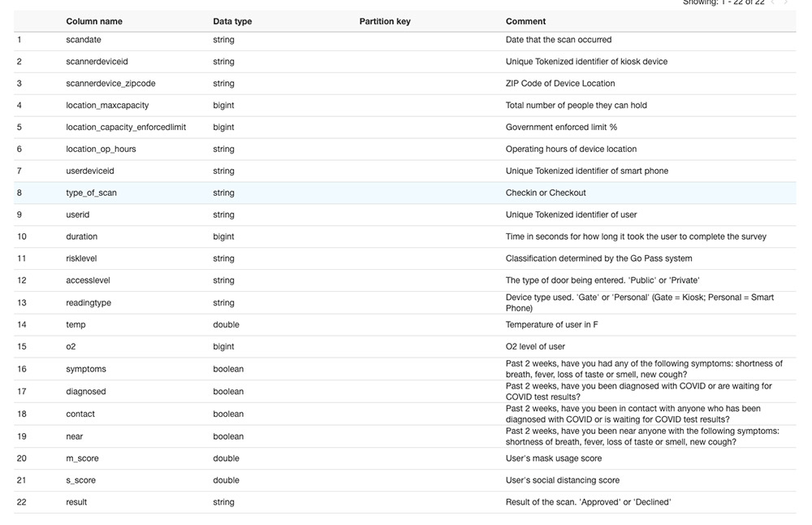Select row number 22 in the table

(x=22, y=501)
